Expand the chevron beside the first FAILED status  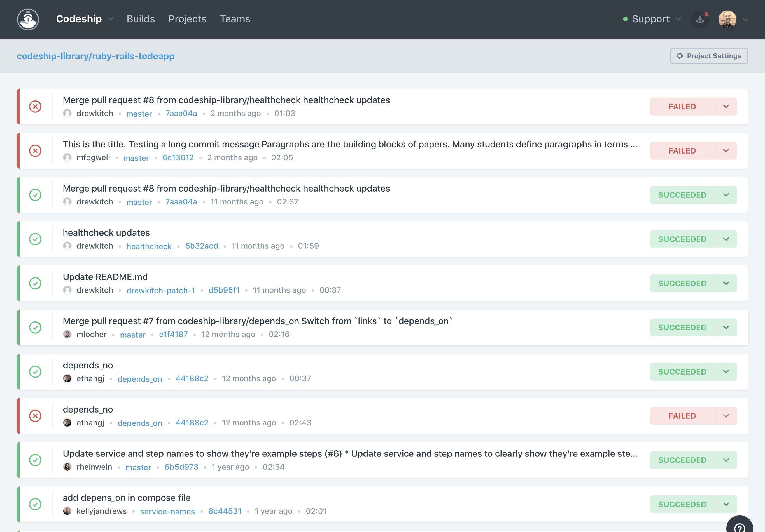click(x=726, y=107)
